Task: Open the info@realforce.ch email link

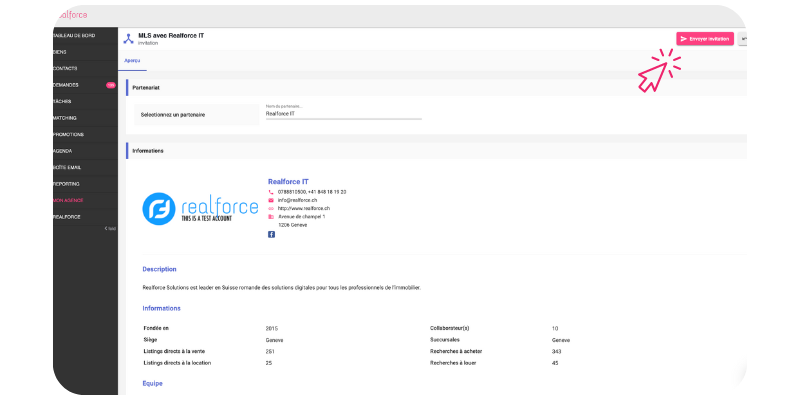Action: 297,200
